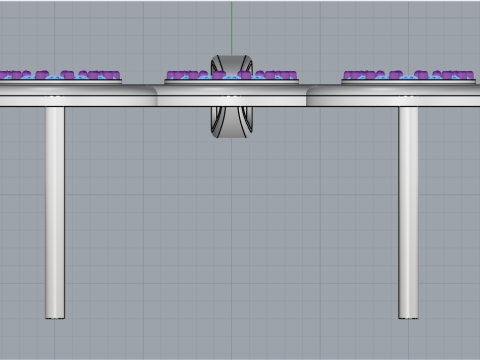The height and width of the screenshot is (360, 480).
Task: Pick the left purple gem cluster
Action: [x=60, y=75]
